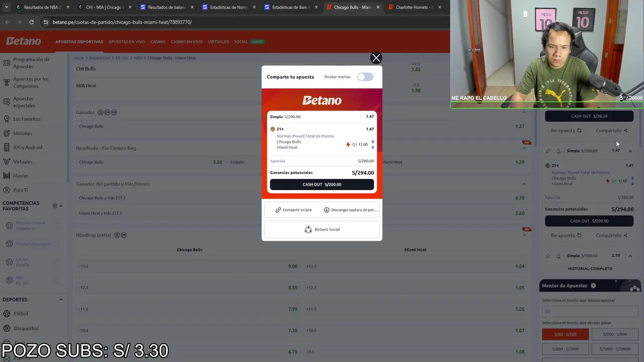Open the APUESTAS EN VIVO tab
This screenshot has height=362, width=644.
point(127,42)
